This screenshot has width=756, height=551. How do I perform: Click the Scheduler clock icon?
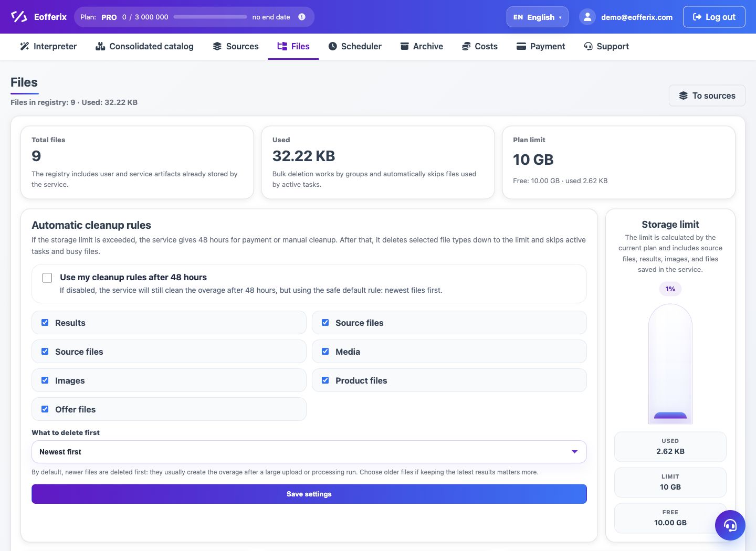coord(333,46)
